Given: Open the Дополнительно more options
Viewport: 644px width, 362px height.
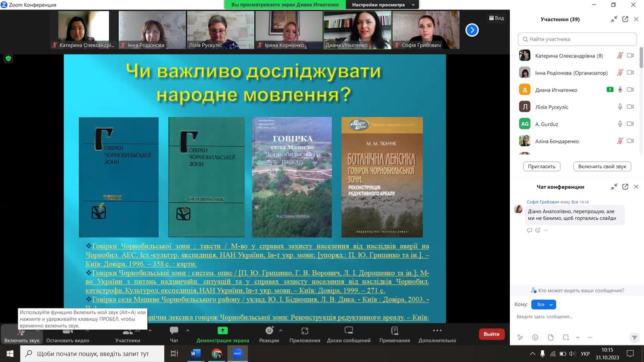Looking at the screenshot, I should pos(437,334).
